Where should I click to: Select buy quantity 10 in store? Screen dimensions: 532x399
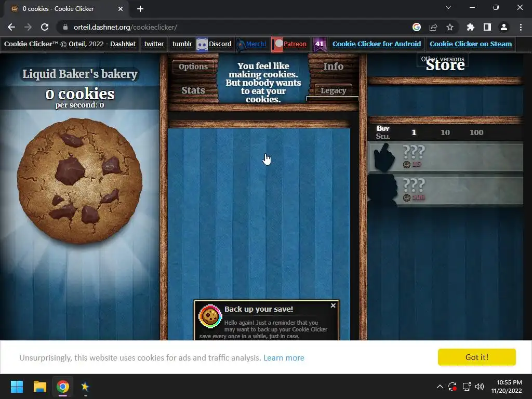point(445,132)
